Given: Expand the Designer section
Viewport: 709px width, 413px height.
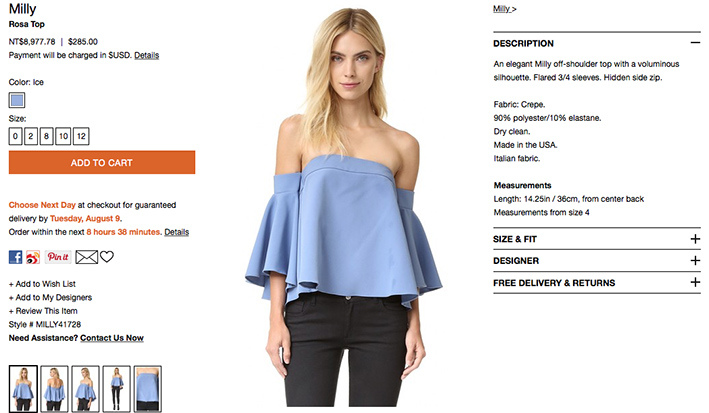Looking at the screenshot, I should tap(597, 261).
